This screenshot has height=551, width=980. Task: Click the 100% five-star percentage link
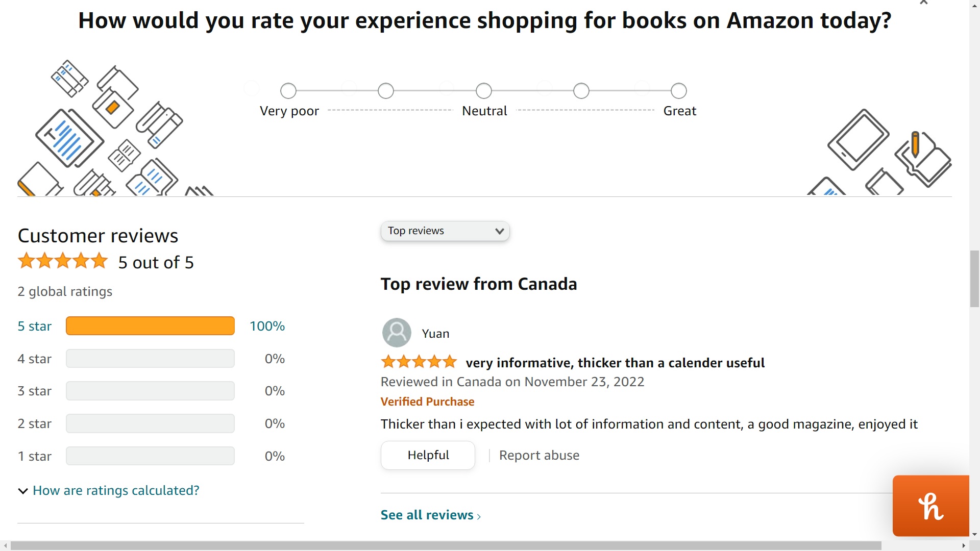(x=267, y=326)
